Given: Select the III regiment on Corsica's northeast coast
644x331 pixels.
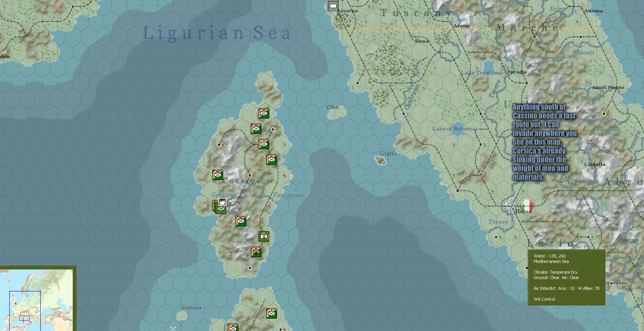Looking at the screenshot, I should coord(272,159).
